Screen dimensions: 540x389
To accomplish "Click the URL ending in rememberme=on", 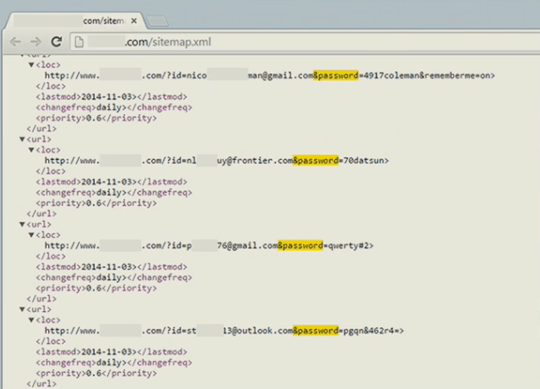I will pyautogui.click(x=270, y=75).
